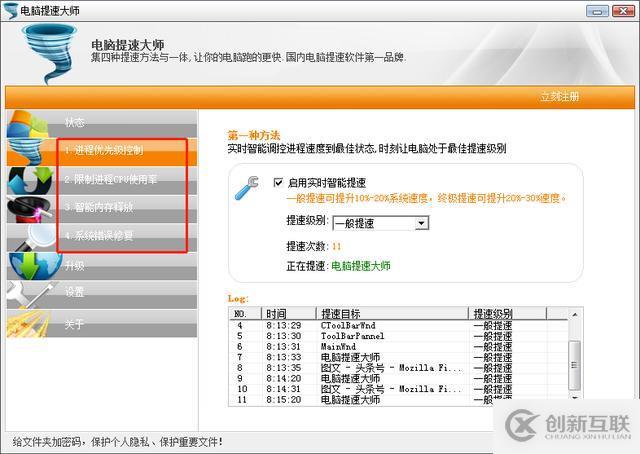
Task: Click the tornado icon beside 进程优先级控制
Action: [27, 151]
